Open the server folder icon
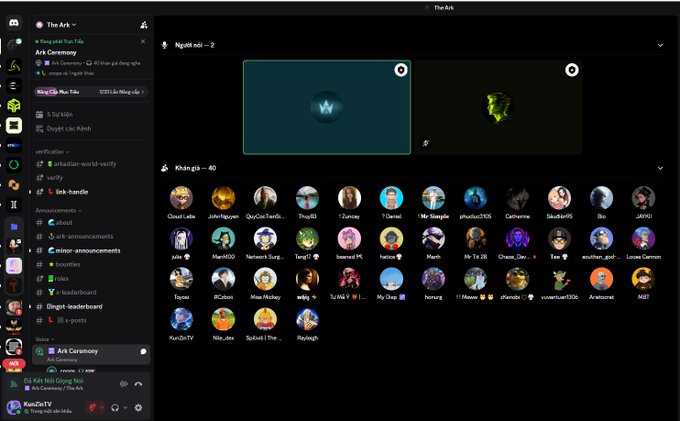 click(14, 226)
